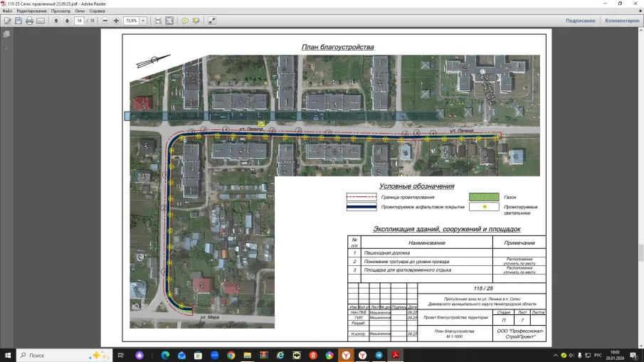Open the Файл menu
The height and width of the screenshot is (362, 644).
click(7, 11)
